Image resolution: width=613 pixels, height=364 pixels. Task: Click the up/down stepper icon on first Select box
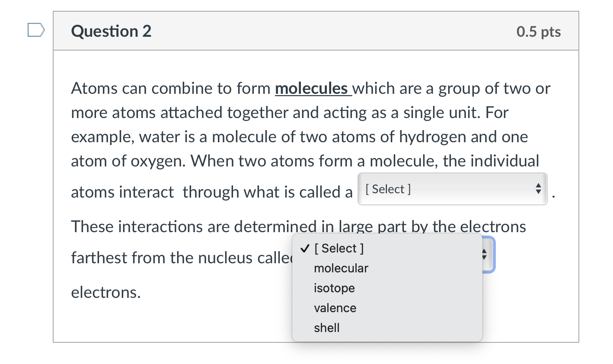pyautogui.click(x=538, y=189)
